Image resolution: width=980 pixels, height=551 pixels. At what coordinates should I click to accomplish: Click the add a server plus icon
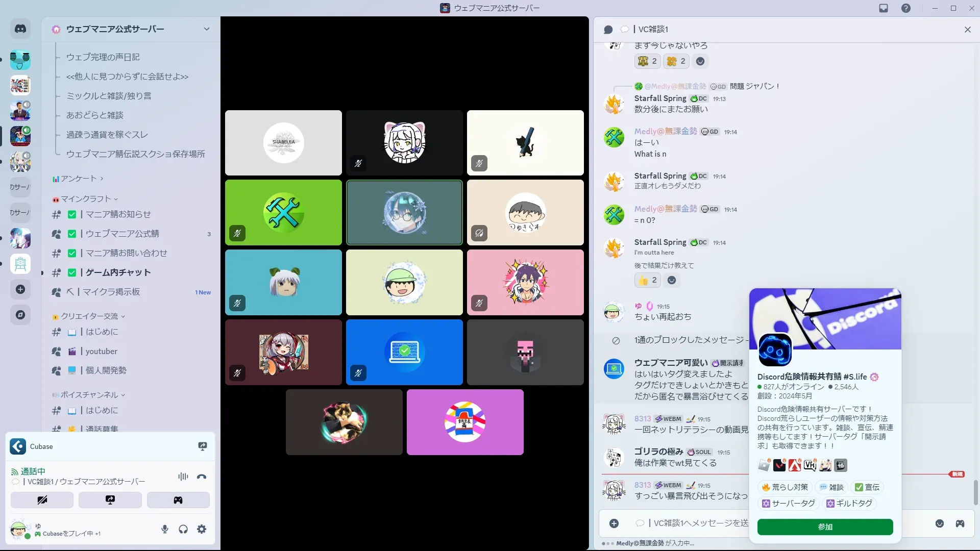tap(20, 289)
